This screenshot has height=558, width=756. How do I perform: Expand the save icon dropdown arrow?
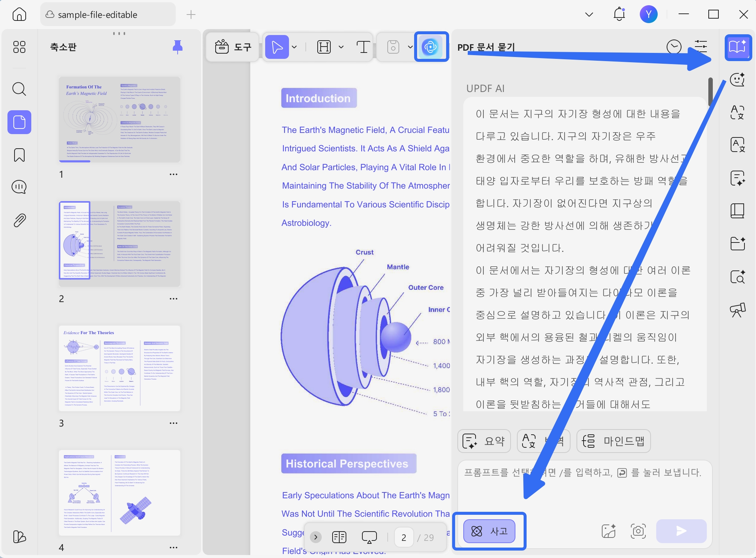[x=410, y=47]
